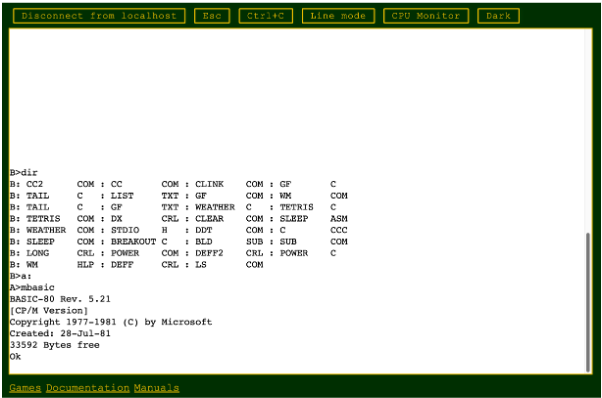Viewport: 602px width, 398px height.
Task: Click the Created: 28-Jul-81 line
Action: click(60, 334)
